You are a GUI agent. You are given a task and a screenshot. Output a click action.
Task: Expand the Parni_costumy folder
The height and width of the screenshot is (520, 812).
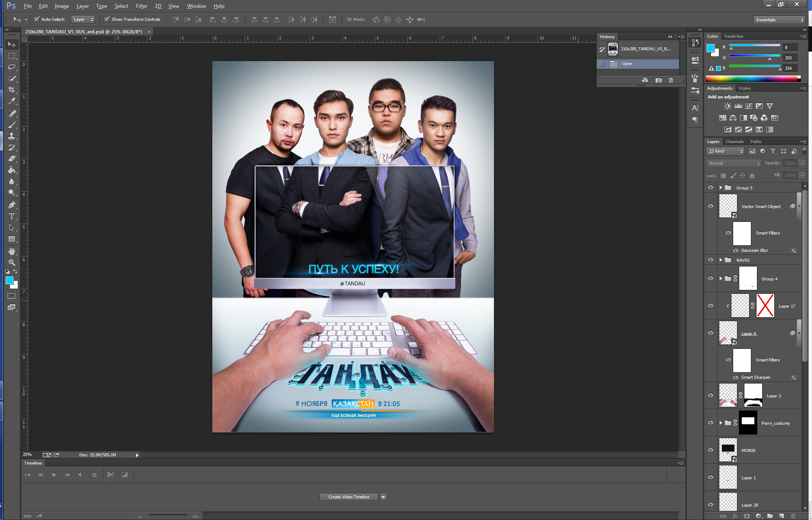[721, 423]
